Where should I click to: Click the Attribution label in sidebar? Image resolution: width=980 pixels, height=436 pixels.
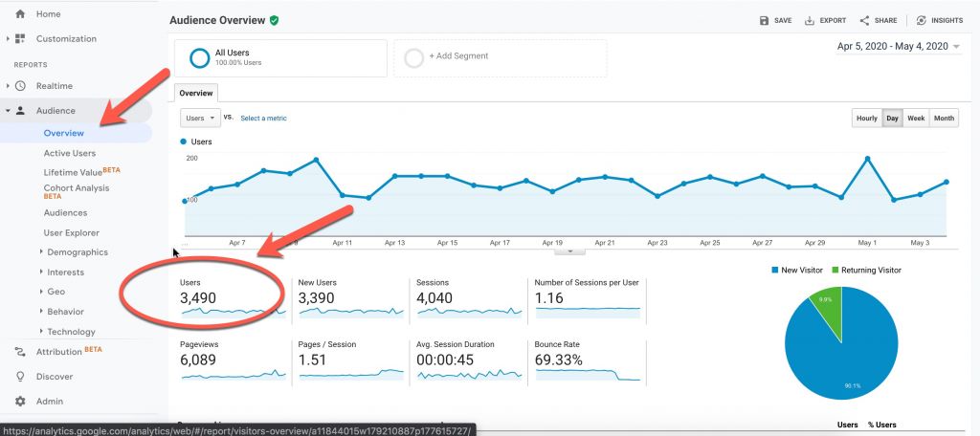pyautogui.click(x=58, y=352)
